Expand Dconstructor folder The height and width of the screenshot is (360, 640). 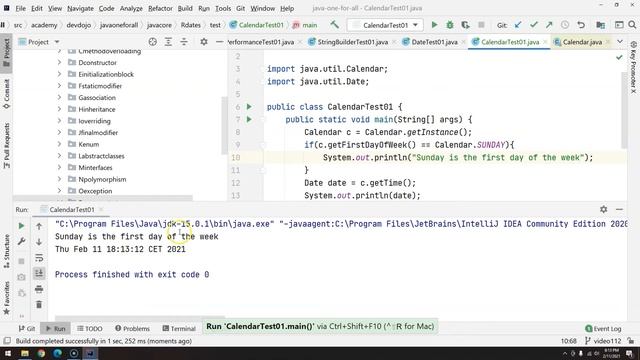tap(60, 62)
